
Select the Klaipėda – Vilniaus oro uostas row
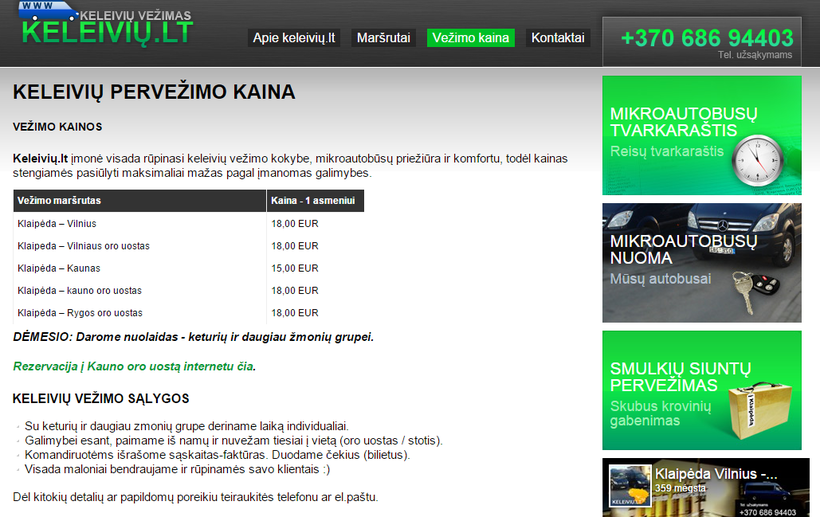click(188, 246)
